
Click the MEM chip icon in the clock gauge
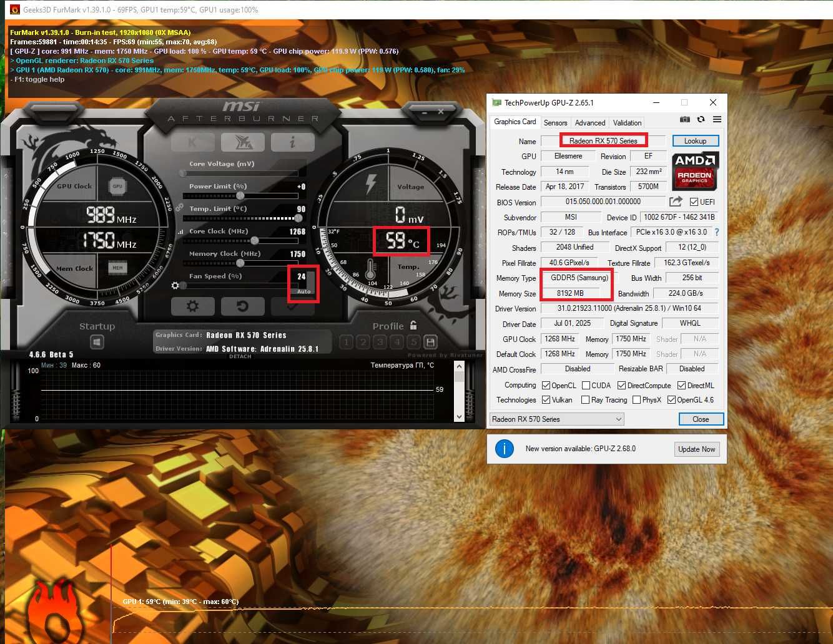117,268
